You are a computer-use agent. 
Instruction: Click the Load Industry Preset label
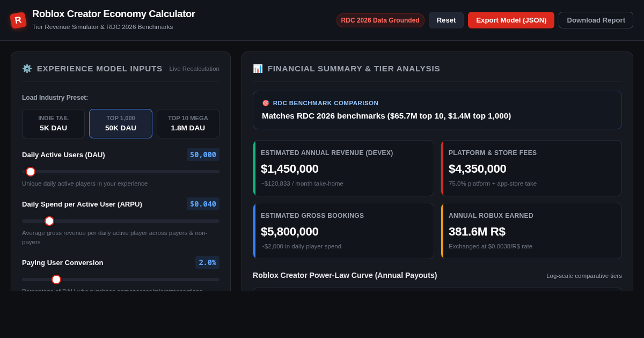point(55,98)
